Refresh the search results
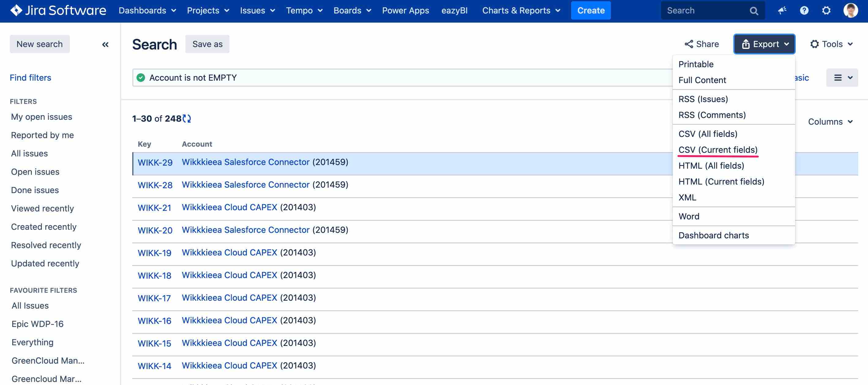 pyautogui.click(x=187, y=119)
